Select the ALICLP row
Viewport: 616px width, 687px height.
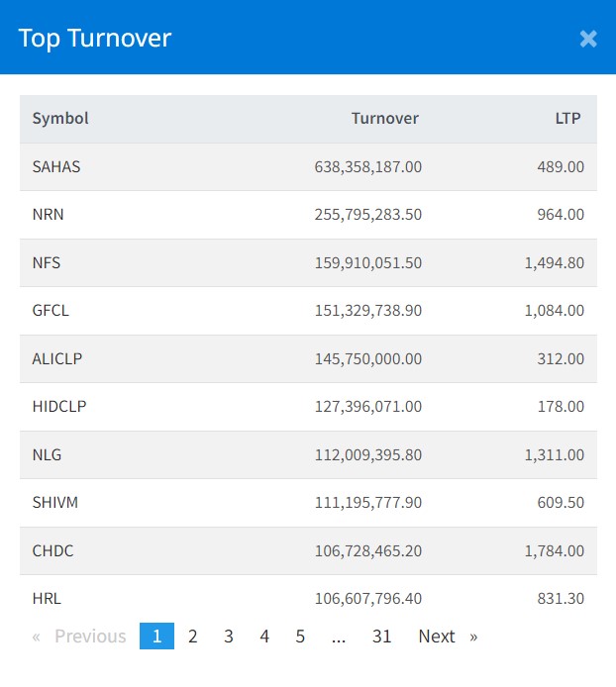click(x=57, y=358)
